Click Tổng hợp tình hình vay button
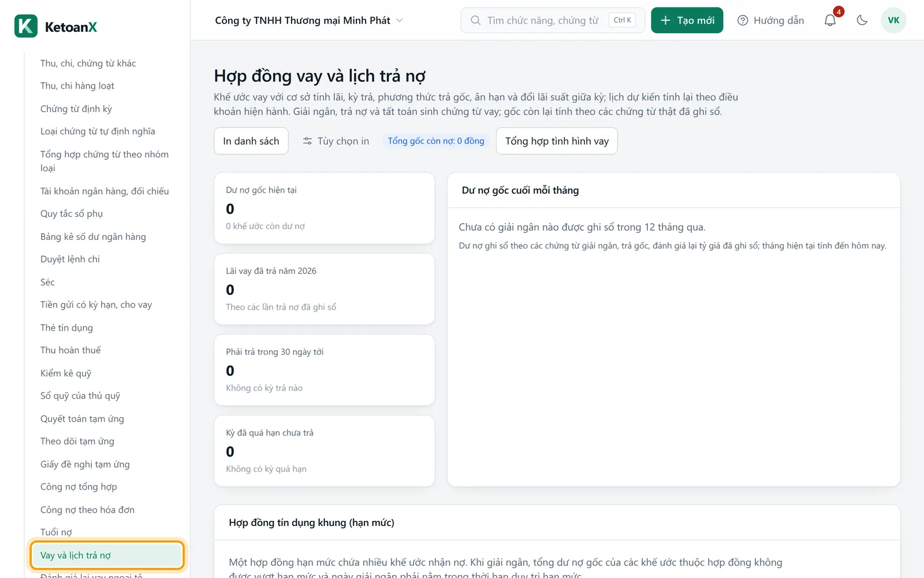The width and height of the screenshot is (924, 578). coord(557,141)
